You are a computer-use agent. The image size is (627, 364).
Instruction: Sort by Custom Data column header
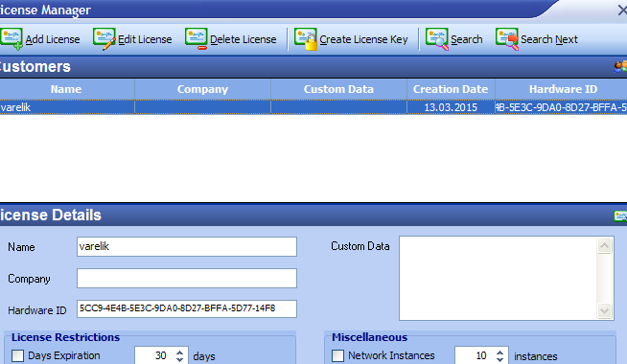click(338, 89)
